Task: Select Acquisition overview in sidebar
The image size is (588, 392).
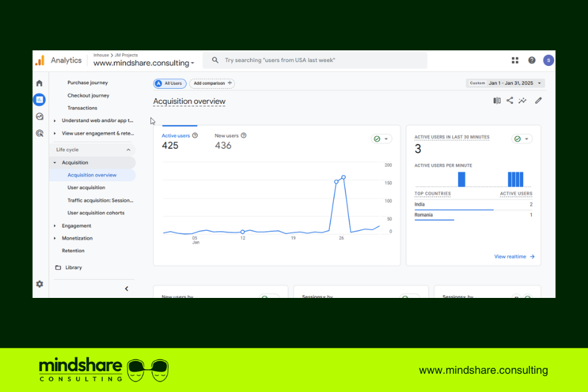Action: 92,175
